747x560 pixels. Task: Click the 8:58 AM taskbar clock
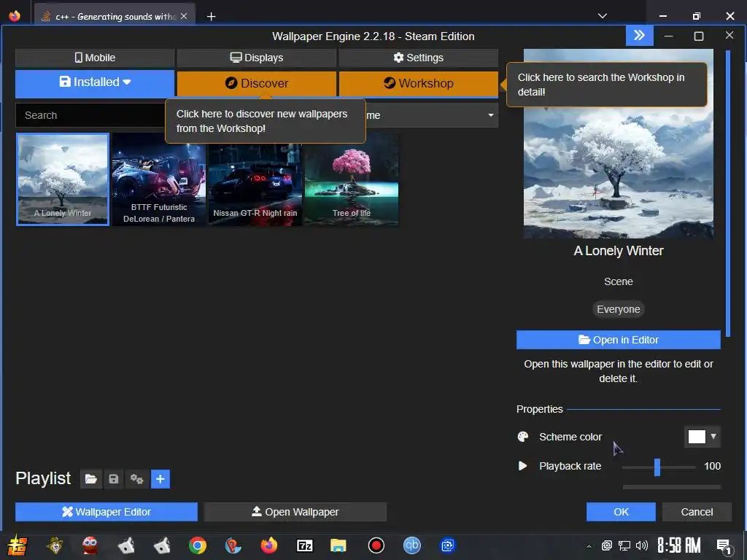(x=679, y=545)
